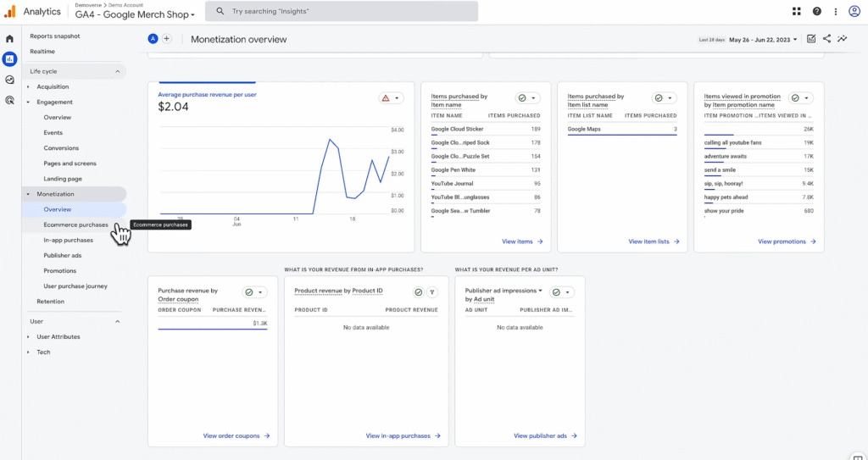Click the View in-app purchases link
868x460 pixels.
pyautogui.click(x=403, y=436)
